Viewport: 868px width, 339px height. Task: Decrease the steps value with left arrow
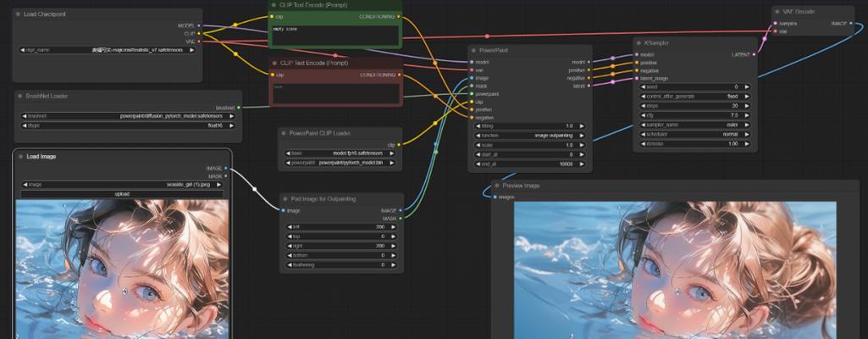pyautogui.click(x=644, y=106)
